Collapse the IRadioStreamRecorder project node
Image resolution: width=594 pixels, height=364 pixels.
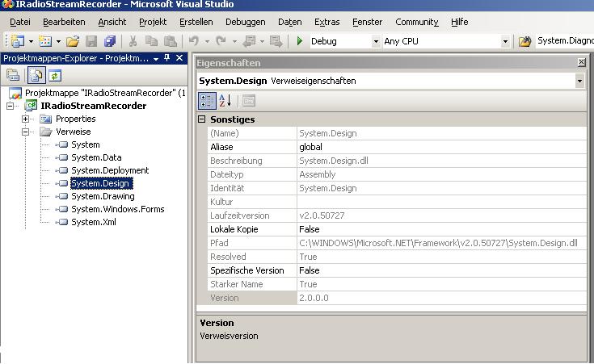pyautogui.click(x=11, y=106)
